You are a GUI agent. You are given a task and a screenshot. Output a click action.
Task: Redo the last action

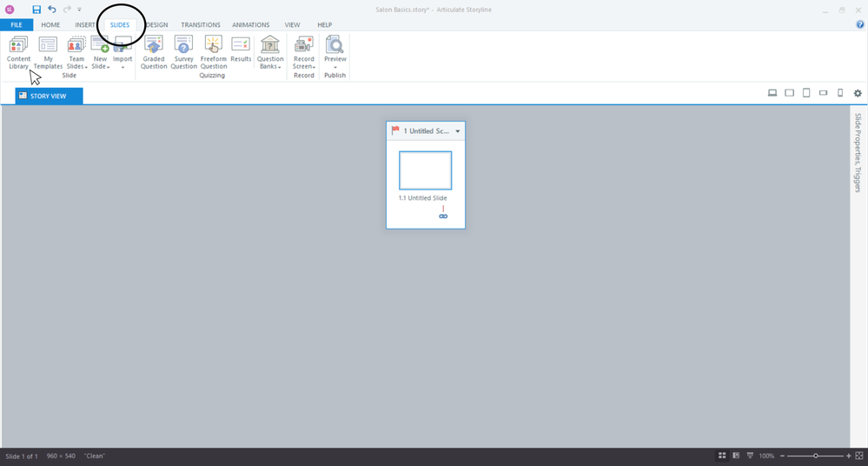(x=67, y=10)
